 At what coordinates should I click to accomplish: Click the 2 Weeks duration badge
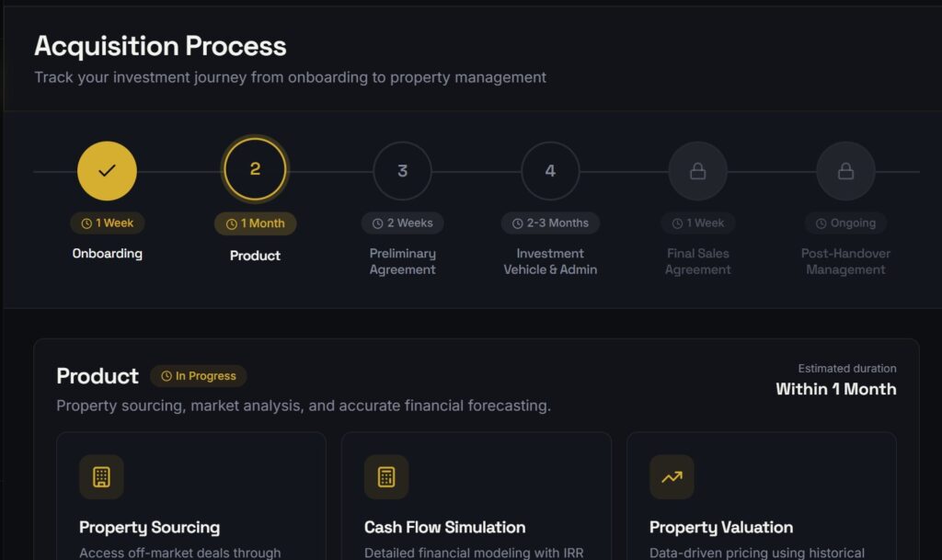(402, 223)
